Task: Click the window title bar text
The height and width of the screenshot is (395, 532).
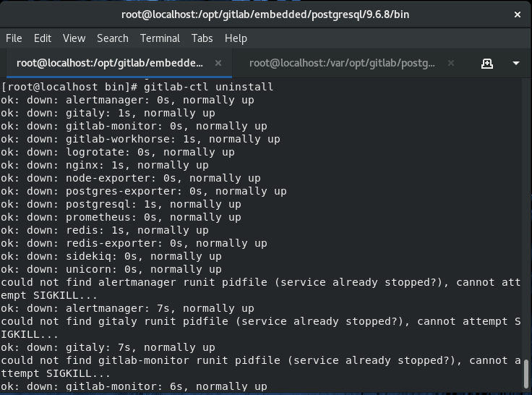Action: (x=265, y=14)
